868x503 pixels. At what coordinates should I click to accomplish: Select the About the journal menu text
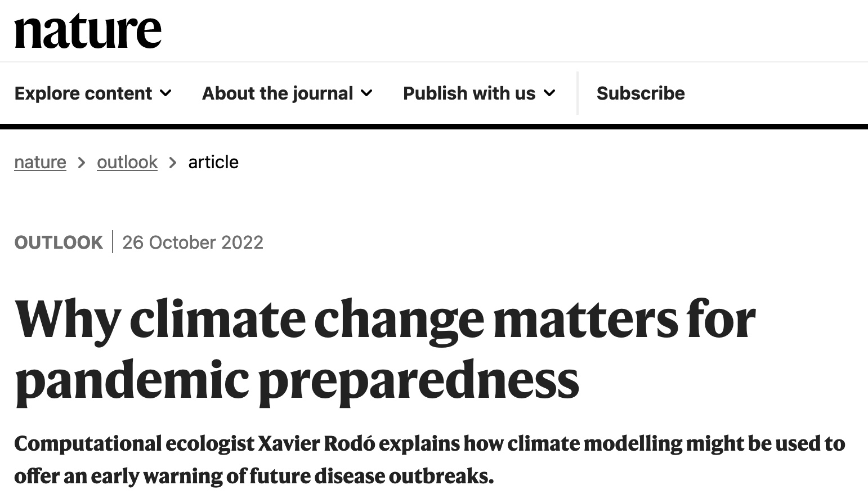click(x=278, y=93)
